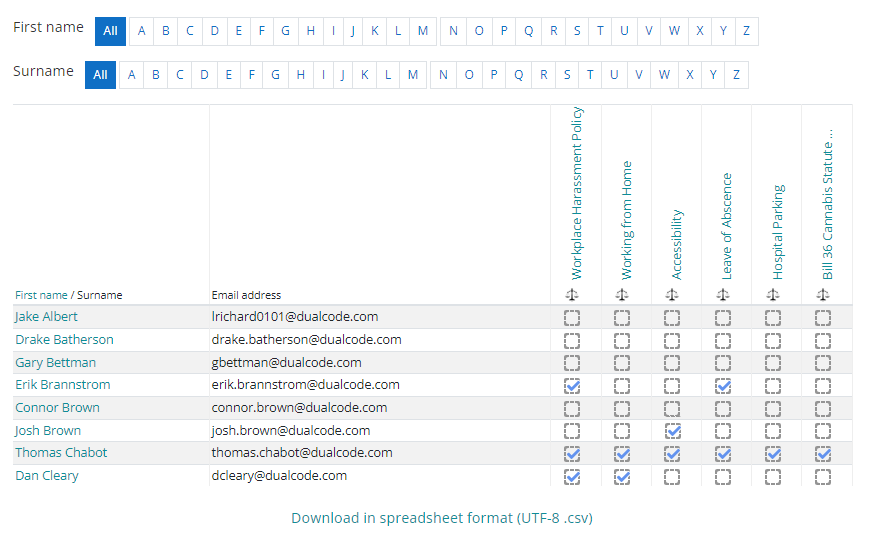Open the Working from Home policy link

pyautogui.click(x=627, y=220)
